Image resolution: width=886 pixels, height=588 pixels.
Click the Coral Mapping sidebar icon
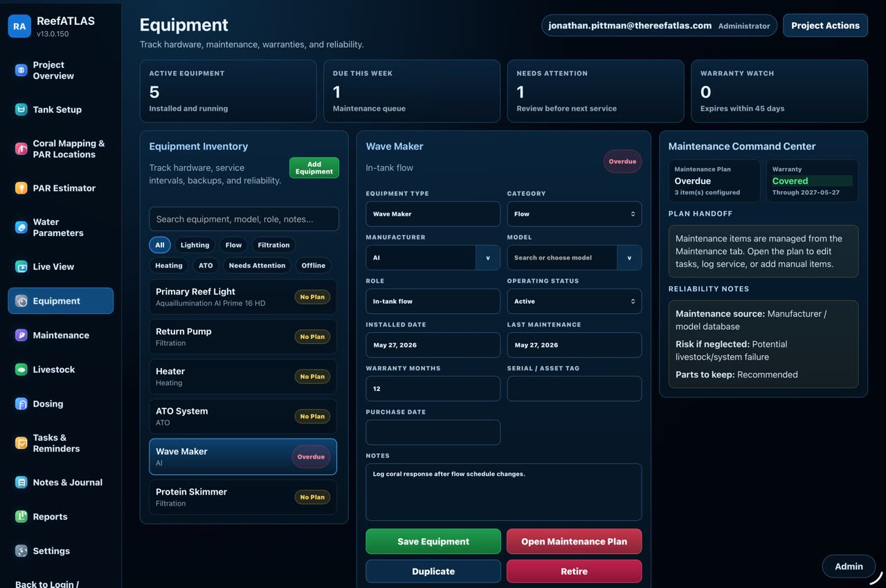(x=21, y=149)
